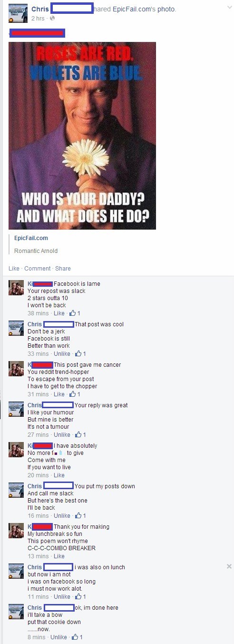Click the '38 mins' timestamp on first comment
The height and width of the screenshot is (644, 234).
tap(38, 313)
